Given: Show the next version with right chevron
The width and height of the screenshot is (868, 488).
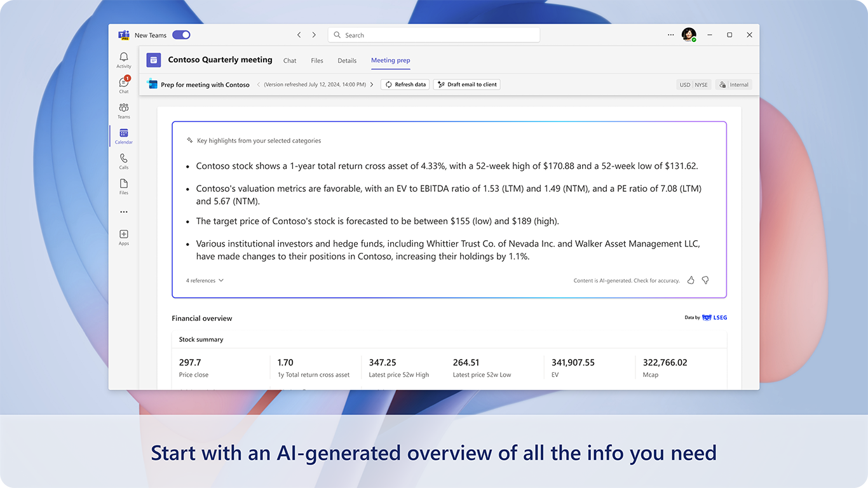Looking at the screenshot, I should (372, 85).
